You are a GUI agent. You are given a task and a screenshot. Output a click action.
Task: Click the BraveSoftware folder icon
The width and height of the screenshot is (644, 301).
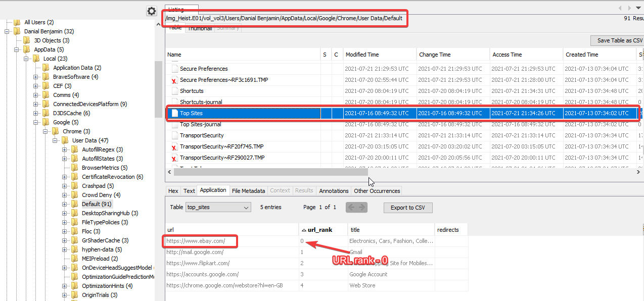46,77
